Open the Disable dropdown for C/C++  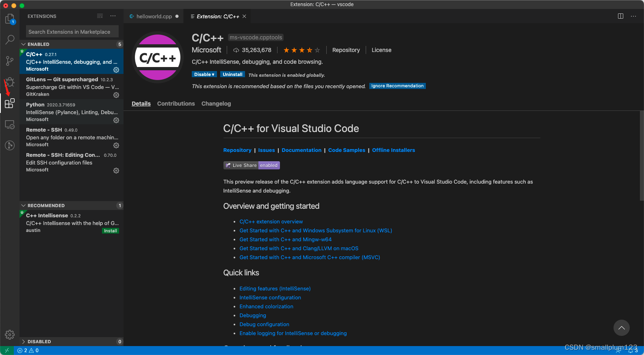click(x=204, y=74)
